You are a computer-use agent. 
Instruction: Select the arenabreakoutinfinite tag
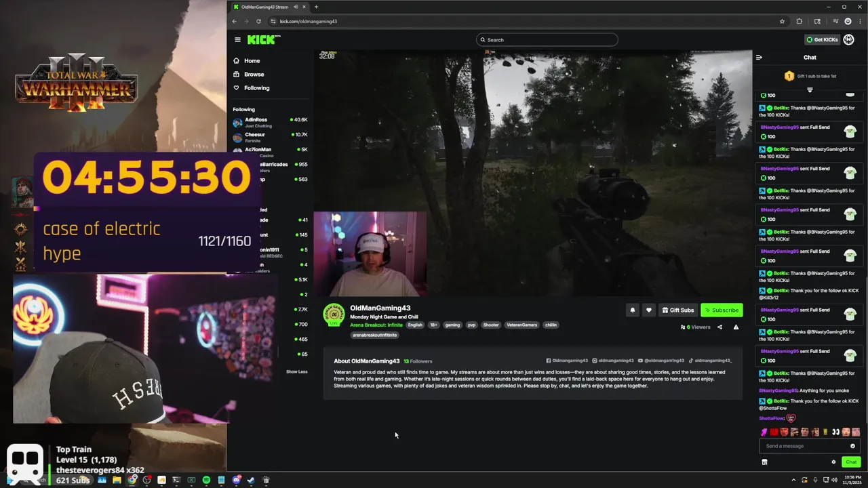click(x=374, y=335)
